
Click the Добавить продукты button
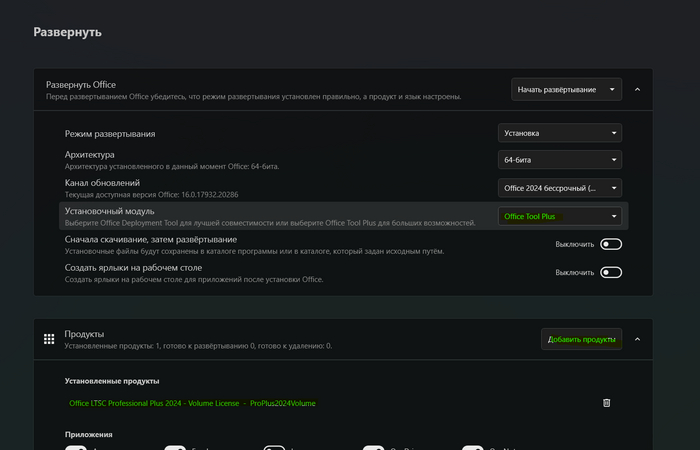click(581, 339)
